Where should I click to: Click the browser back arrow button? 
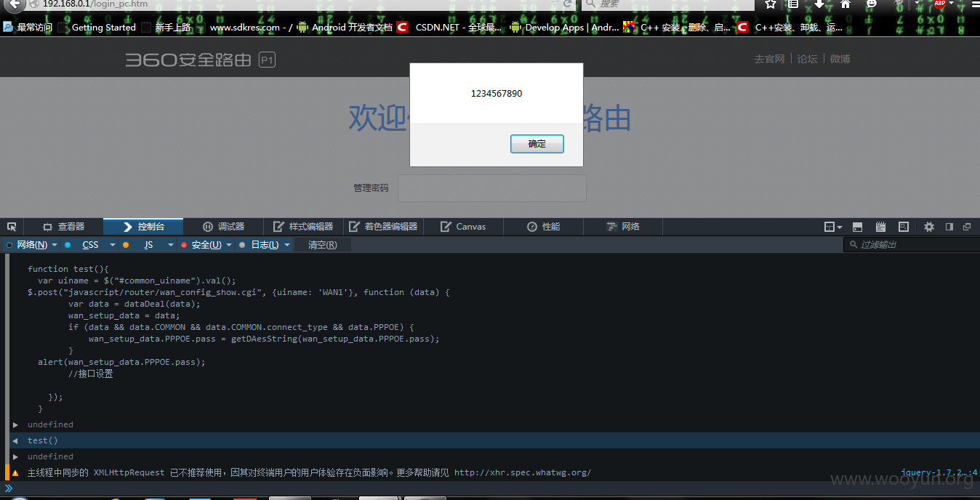(15, 4)
